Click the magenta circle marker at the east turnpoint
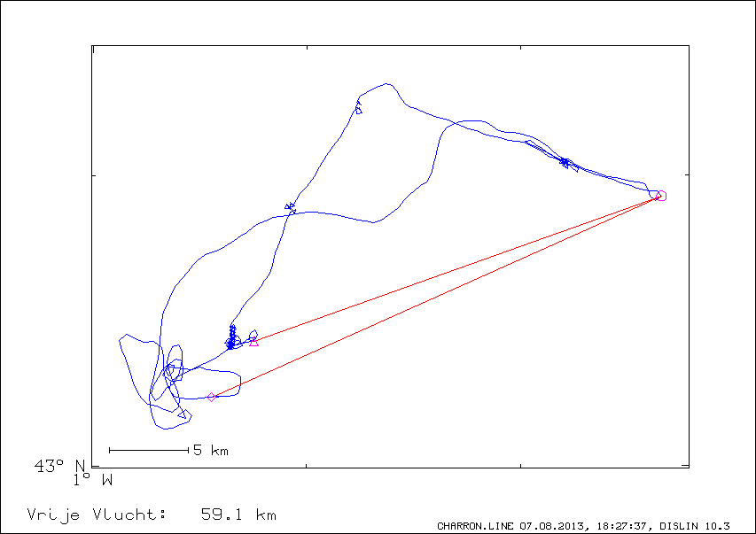The width and height of the screenshot is (756, 534). (x=661, y=196)
